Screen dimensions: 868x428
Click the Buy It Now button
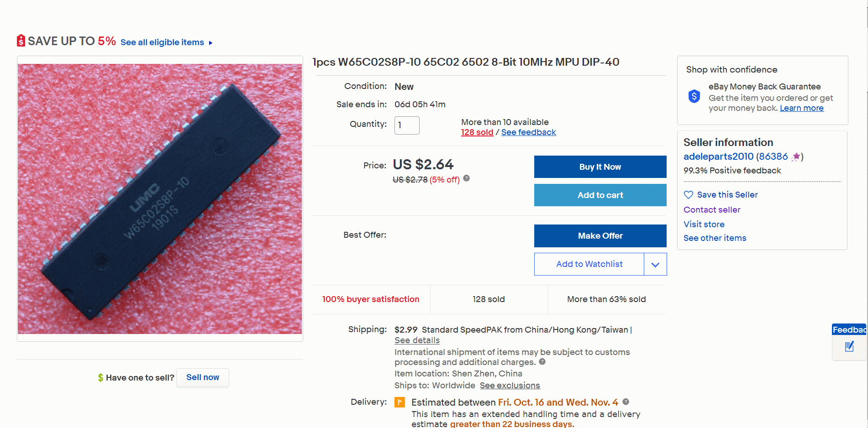pos(600,167)
